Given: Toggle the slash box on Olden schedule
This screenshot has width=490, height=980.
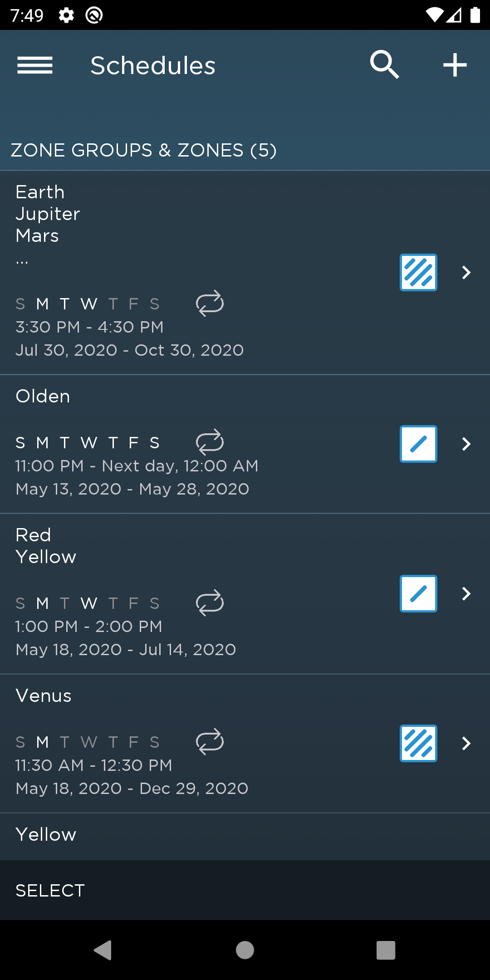Looking at the screenshot, I should click(418, 444).
